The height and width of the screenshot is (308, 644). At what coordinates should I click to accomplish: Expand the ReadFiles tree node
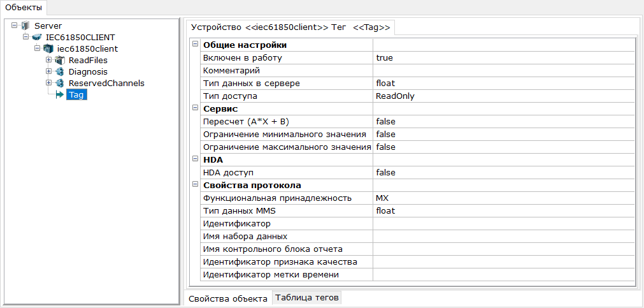click(49, 60)
